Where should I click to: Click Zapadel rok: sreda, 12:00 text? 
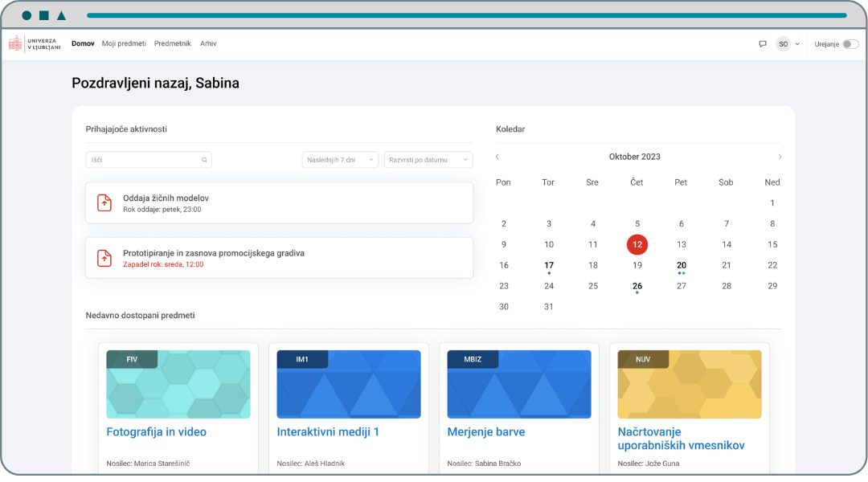163,264
